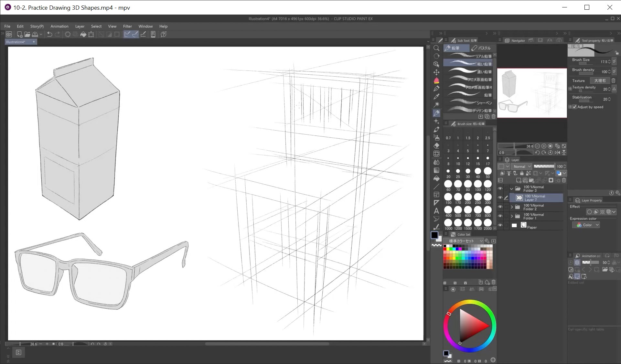This screenshot has width=621, height=364.
Task: Select the Zoom magnifier tool
Action: [436, 48]
